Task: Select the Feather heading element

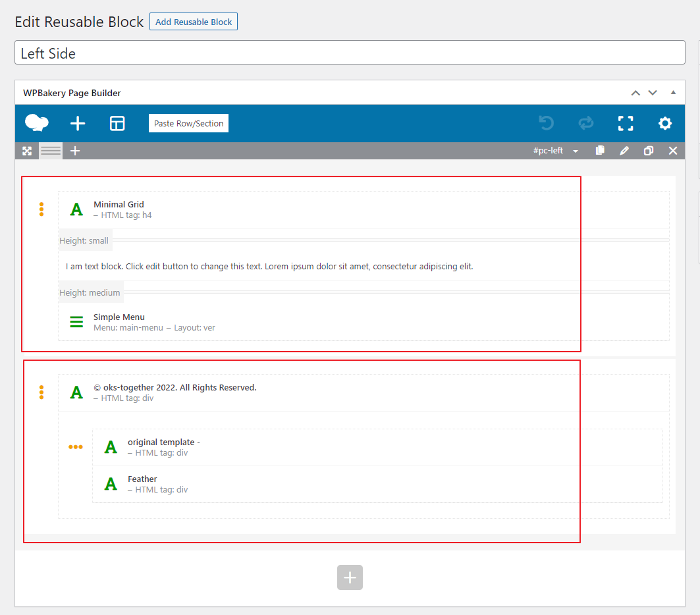Action: [x=377, y=484]
